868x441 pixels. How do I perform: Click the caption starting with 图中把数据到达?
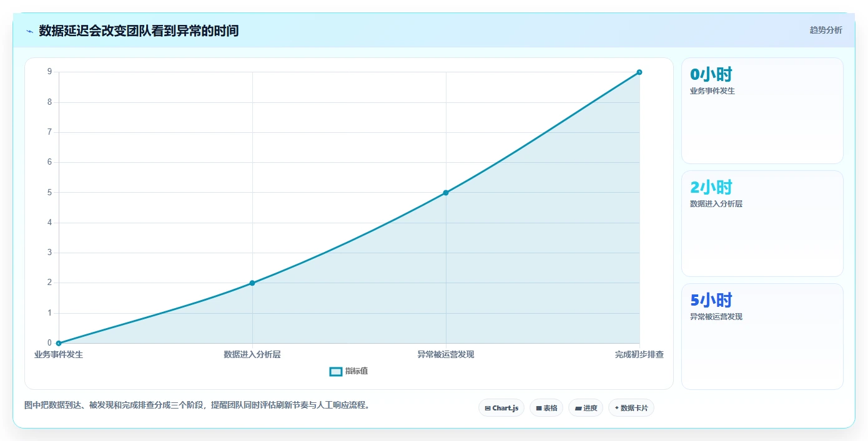[x=199, y=405]
